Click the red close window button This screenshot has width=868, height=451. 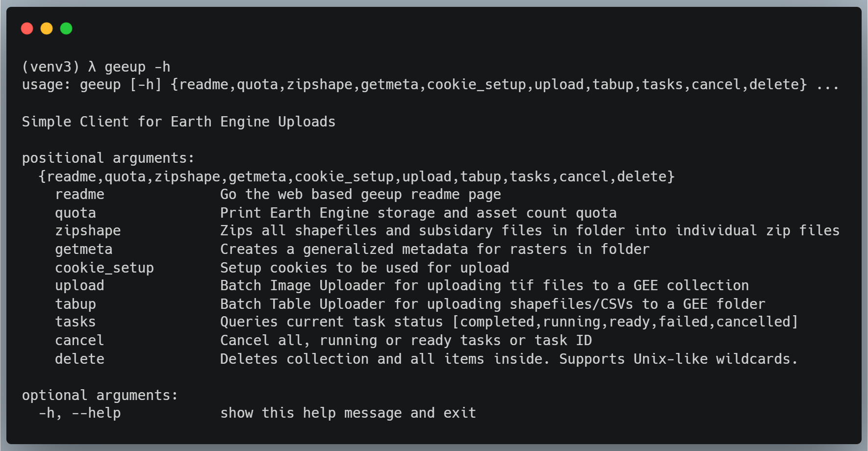click(27, 28)
